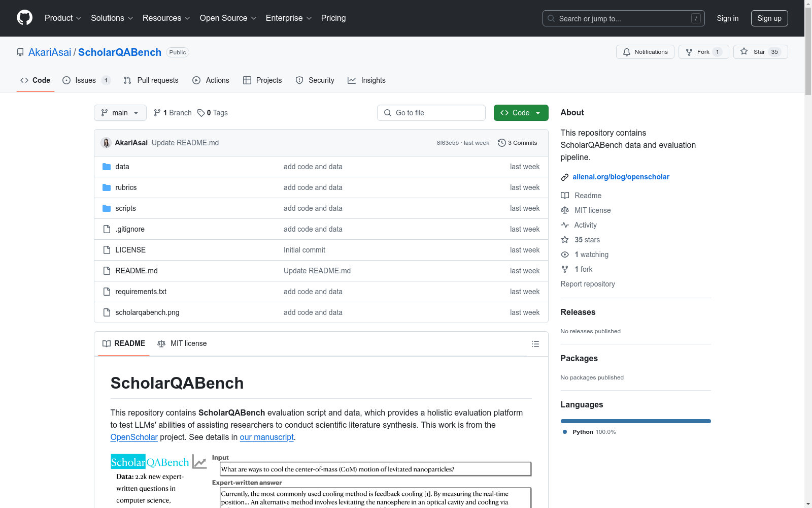Click the AkariAsai avatar in commit bar
Screen dimensions: 812x508
[106, 143]
